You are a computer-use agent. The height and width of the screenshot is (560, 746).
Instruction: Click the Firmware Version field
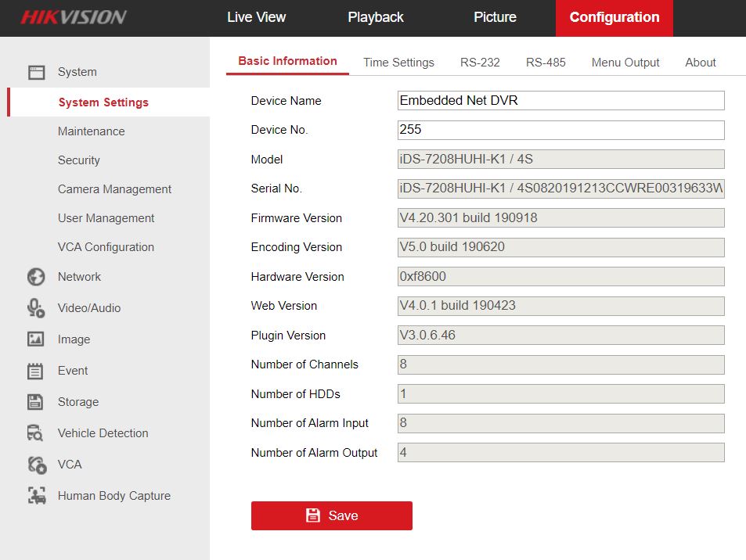[x=561, y=217]
